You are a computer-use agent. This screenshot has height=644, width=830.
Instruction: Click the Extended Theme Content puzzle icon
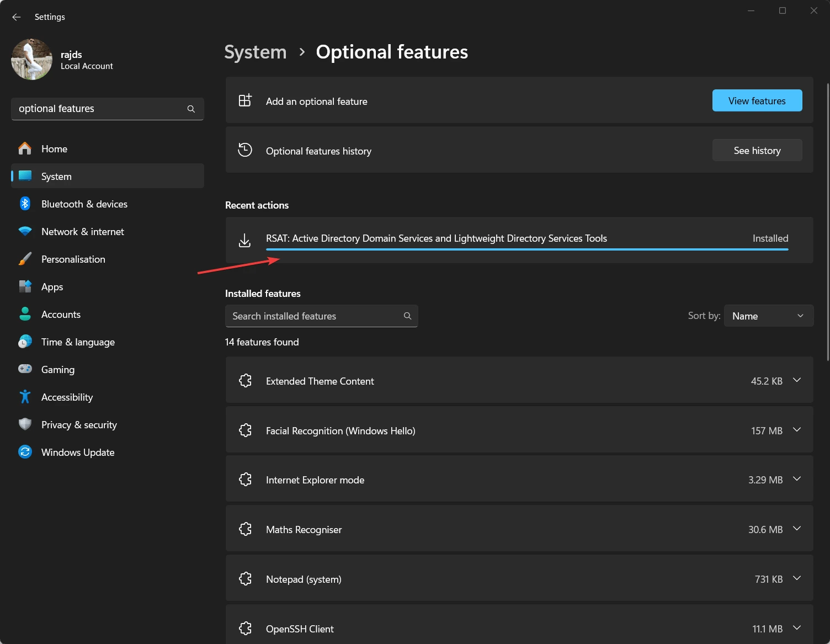(246, 381)
